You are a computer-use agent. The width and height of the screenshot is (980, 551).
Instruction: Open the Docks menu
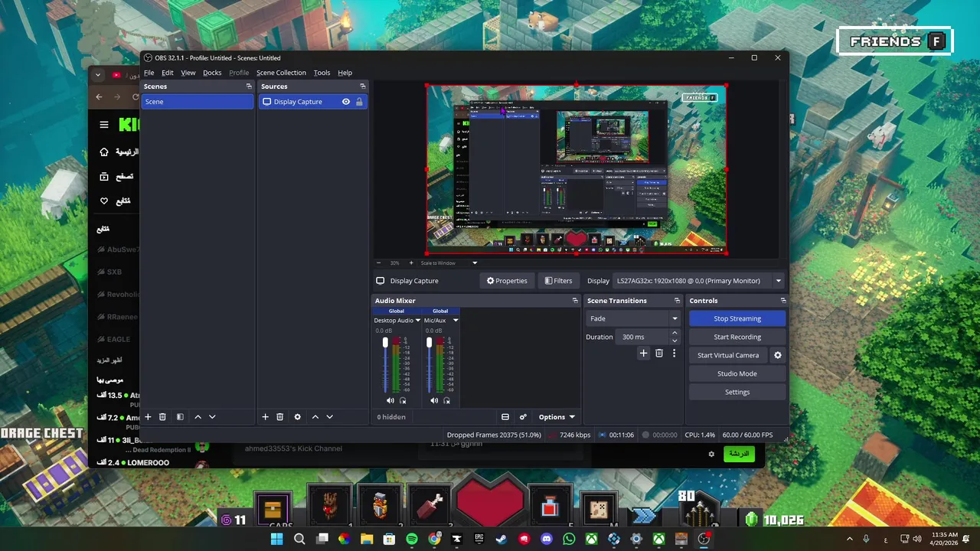click(212, 73)
